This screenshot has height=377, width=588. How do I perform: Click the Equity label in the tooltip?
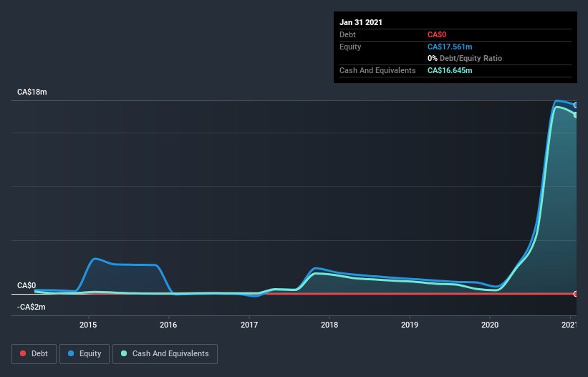(x=350, y=47)
